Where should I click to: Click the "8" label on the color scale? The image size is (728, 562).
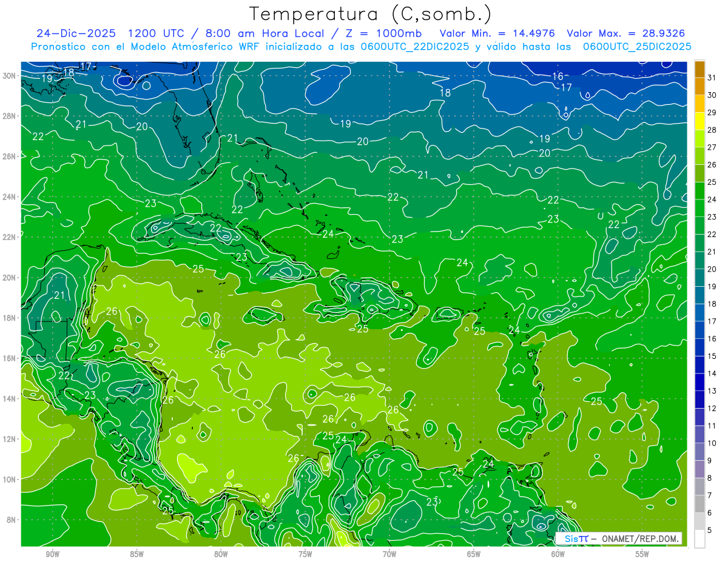pyautogui.click(x=710, y=478)
